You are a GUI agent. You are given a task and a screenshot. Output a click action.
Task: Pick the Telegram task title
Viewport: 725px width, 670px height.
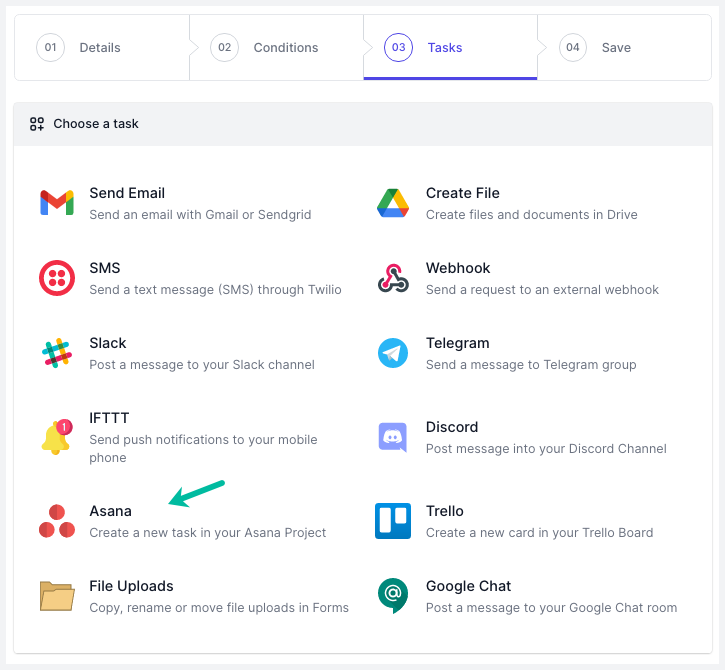[x=457, y=343]
